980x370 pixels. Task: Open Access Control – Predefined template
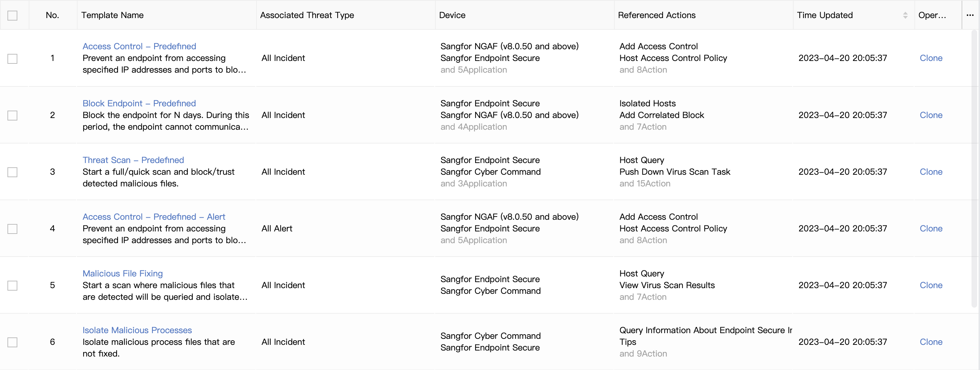click(x=139, y=46)
